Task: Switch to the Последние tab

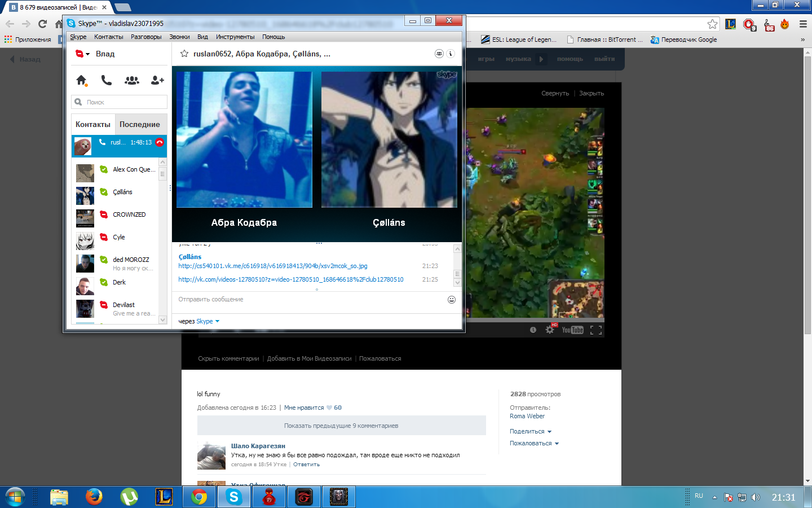Action: coord(140,124)
